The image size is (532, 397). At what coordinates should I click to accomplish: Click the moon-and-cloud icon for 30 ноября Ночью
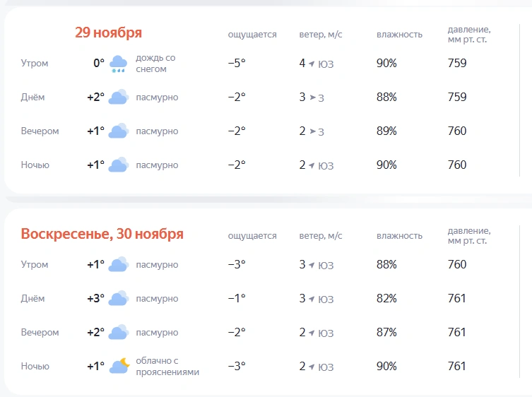(x=119, y=366)
